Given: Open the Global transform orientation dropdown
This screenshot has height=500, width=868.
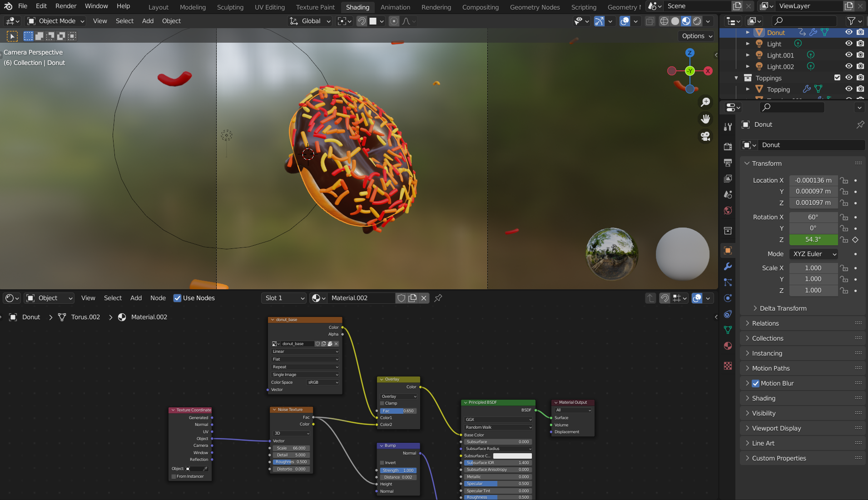Looking at the screenshot, I should coord(310,21).
